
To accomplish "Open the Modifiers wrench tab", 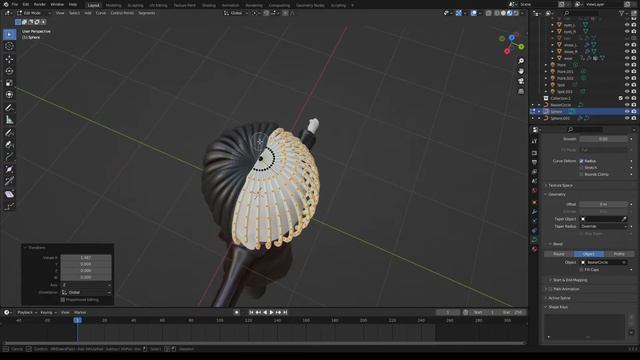I will point(534,212).
